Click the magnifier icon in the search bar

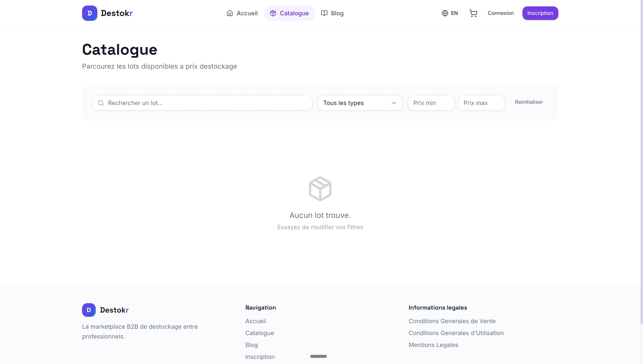point(101,103)
